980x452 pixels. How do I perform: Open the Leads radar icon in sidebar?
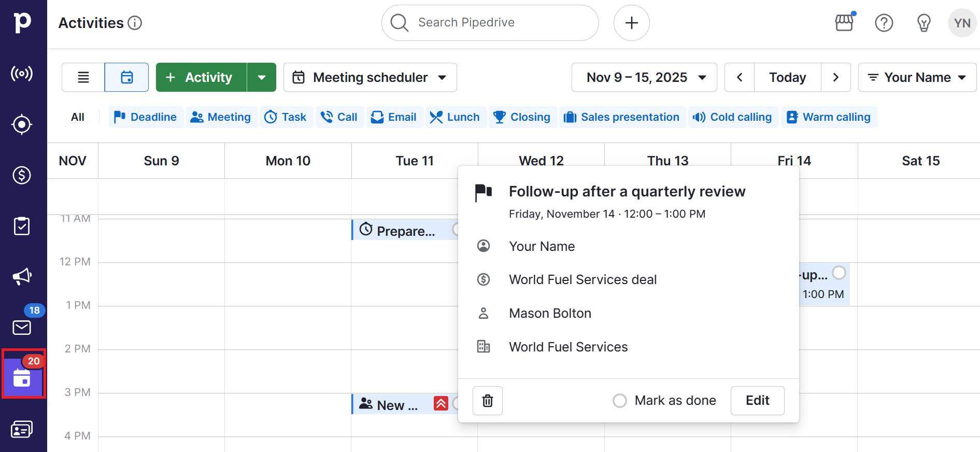[x=22, y=74]
